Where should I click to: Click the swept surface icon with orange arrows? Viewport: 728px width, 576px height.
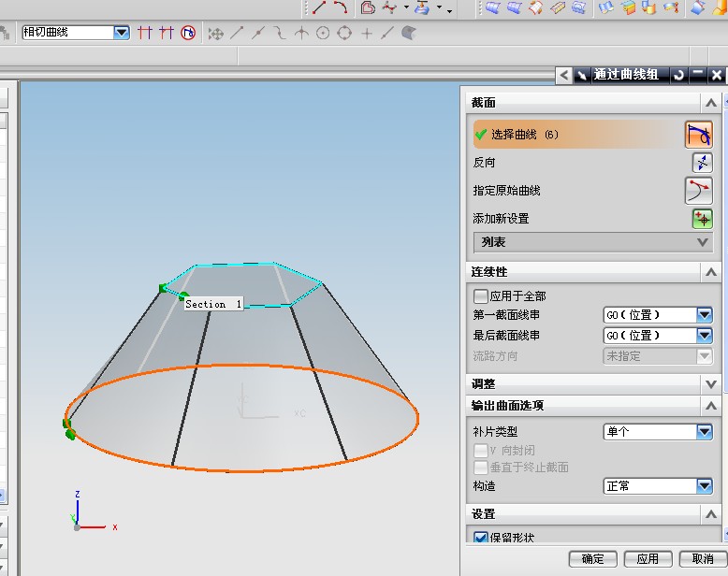point(536,7)
